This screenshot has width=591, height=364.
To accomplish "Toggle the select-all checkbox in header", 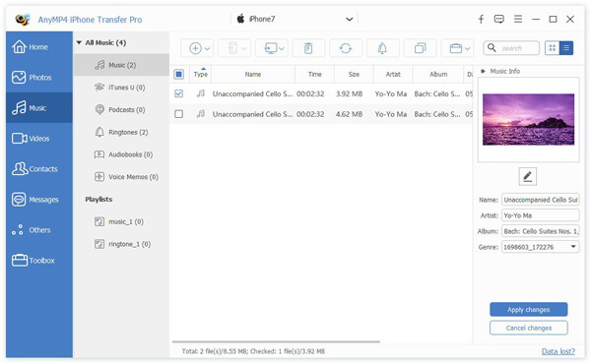I will tap(179, 74).
